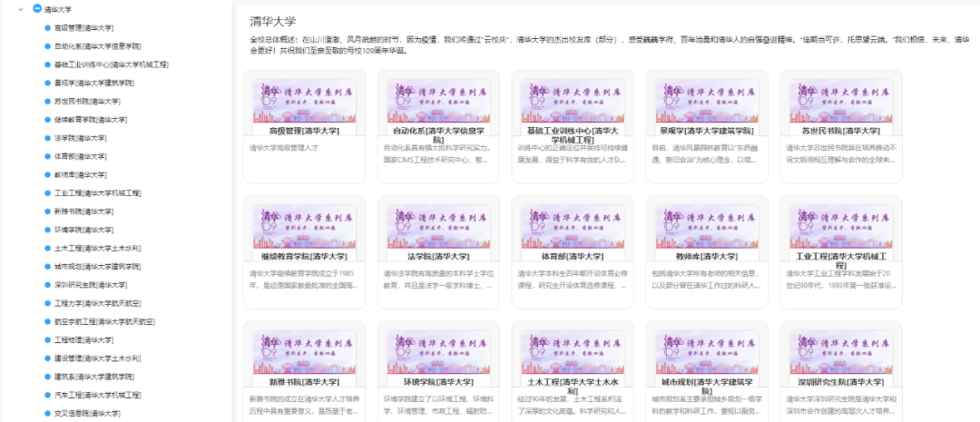
Task: Select the 清华大学 root node label
Action: [x=57, y=10]
